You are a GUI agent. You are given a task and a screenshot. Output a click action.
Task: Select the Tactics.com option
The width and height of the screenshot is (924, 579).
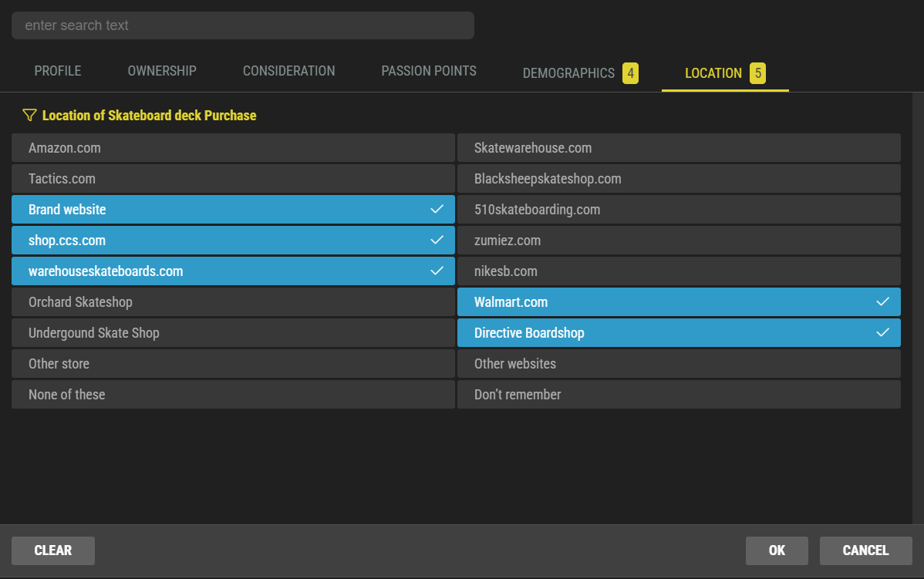click(234, 178)
